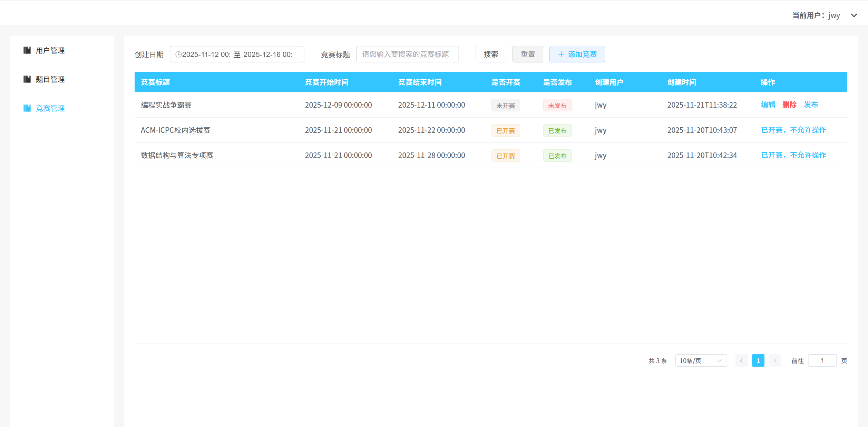This screenshot has width=868, height=427.
Task: Click the clock icon in the date field
Action: pyautogui.click(x=178, y=54)
